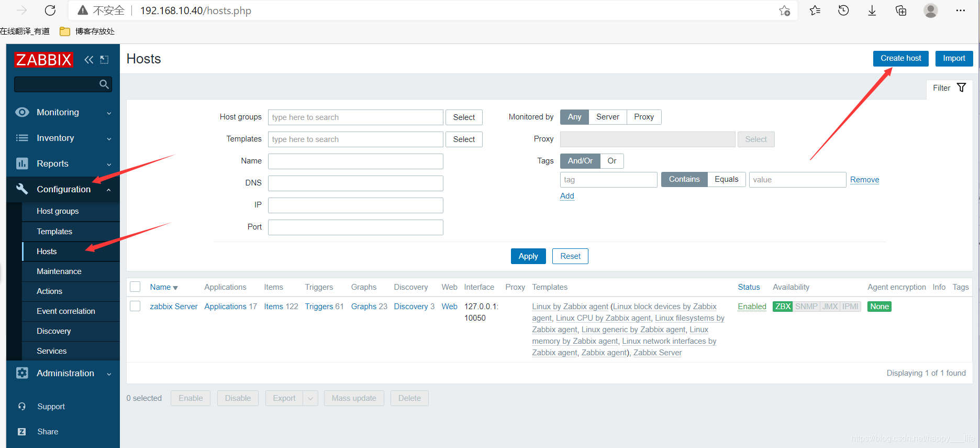This screenshot has height=448, width=980.
Task: Click the Monitoring eye icon
Action: (x=22, y=112)
